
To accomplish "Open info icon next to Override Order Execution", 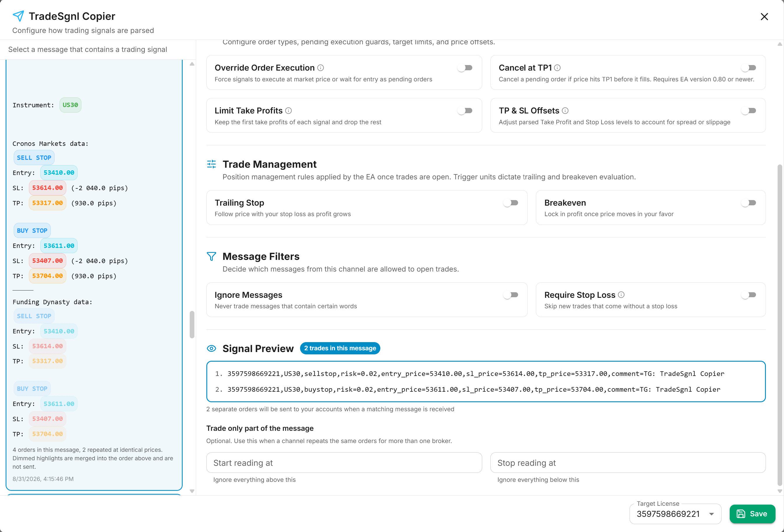I will (321, 68).
